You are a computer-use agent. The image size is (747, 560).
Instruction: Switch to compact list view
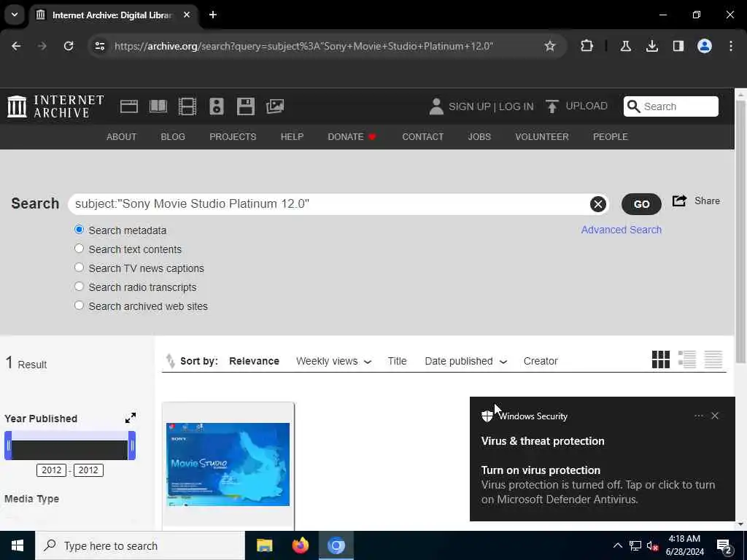pyautogui.click(x=713, y=359)
